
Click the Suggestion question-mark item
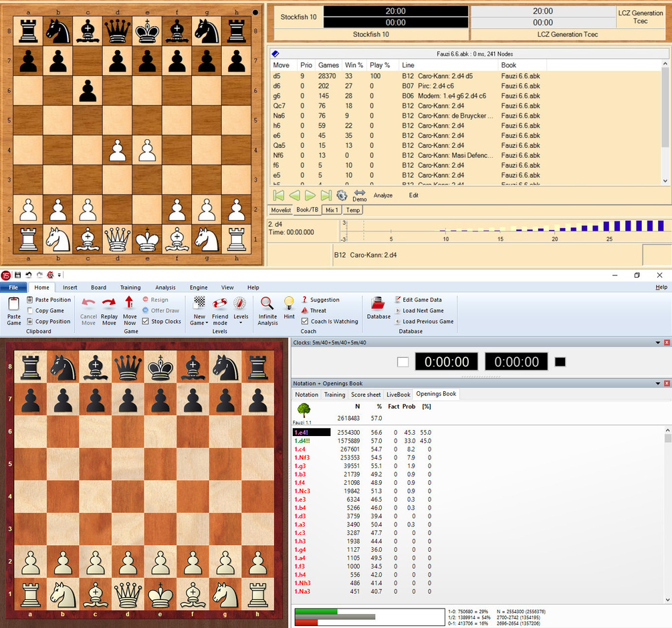320,300
